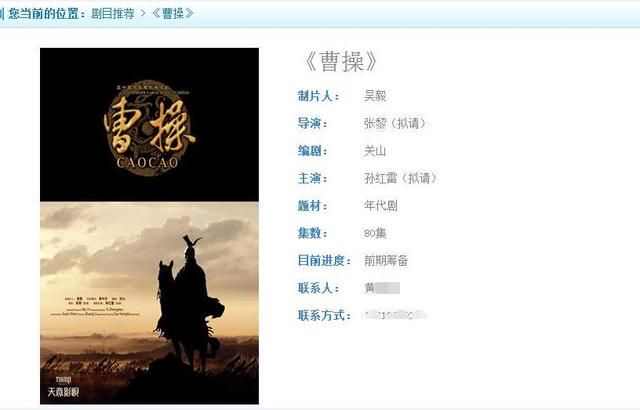This screenshot has width=640, height=410.
Task: Click screenwriter name 关山
Action: click(375, 151)
